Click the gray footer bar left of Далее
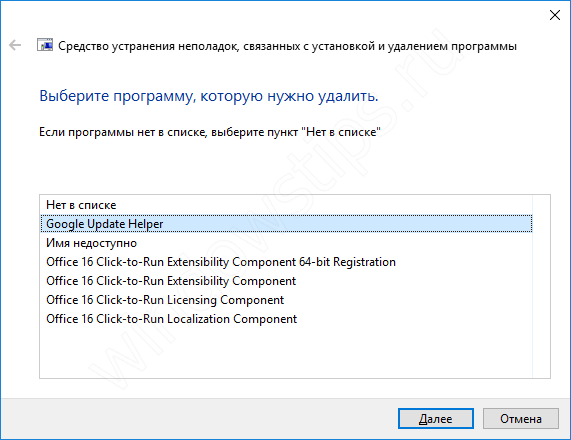 click(x=199, y=419)
